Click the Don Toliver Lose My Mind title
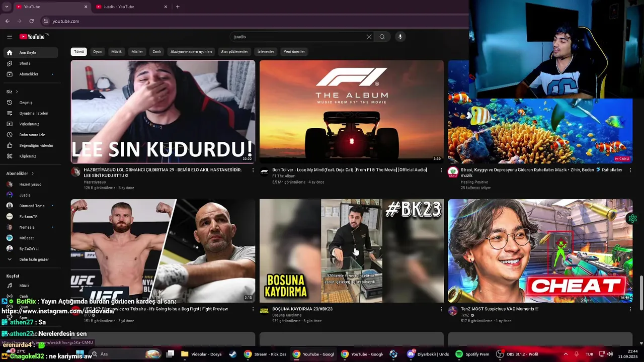 pos(350,170)
